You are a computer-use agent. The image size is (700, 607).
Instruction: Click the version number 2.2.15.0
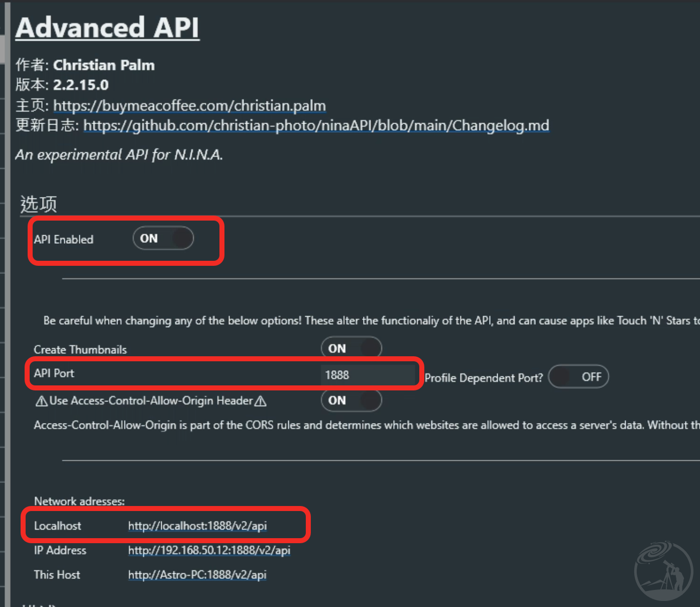[x=81, y=85]
